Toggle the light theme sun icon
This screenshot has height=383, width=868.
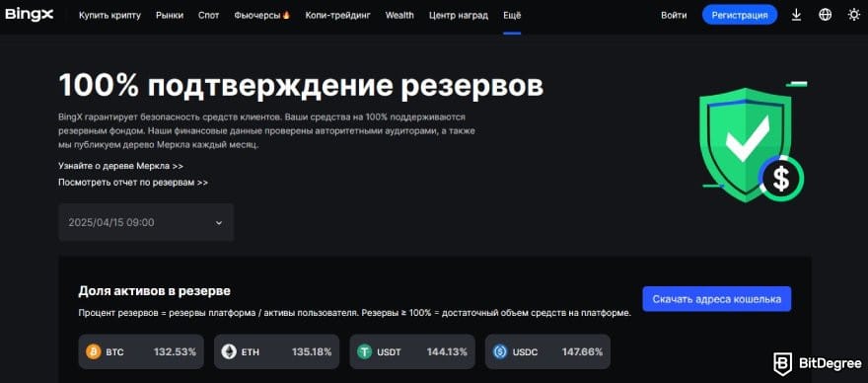[853, 15]
